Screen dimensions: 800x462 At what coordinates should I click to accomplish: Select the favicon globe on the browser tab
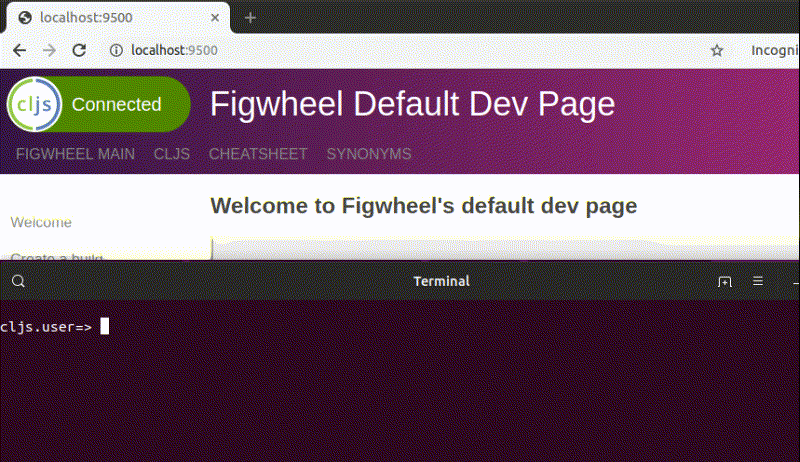(x=25, y=18)
